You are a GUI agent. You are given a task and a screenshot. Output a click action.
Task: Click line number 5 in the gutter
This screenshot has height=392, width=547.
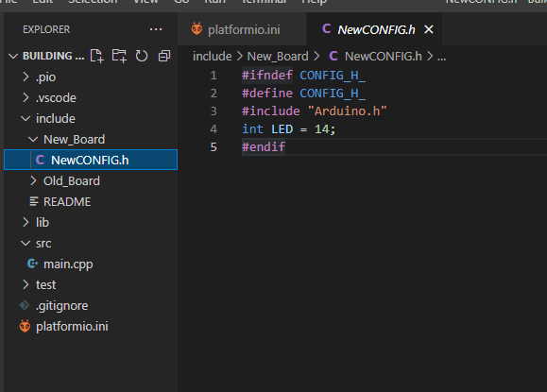[214, 146]
